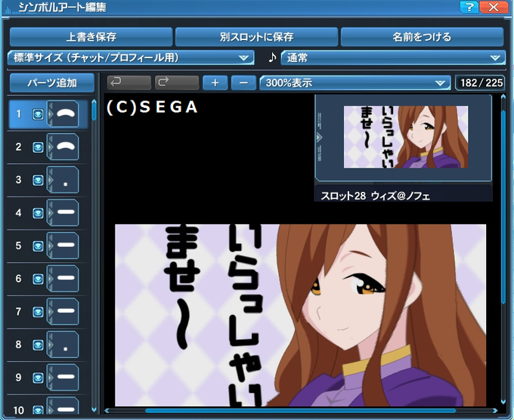Image resolution: width=514 pixels, height=420 pixels.
Task: Click the パーツ追加 add parts button
Action: pyautogui.click(x=52, y=82)
